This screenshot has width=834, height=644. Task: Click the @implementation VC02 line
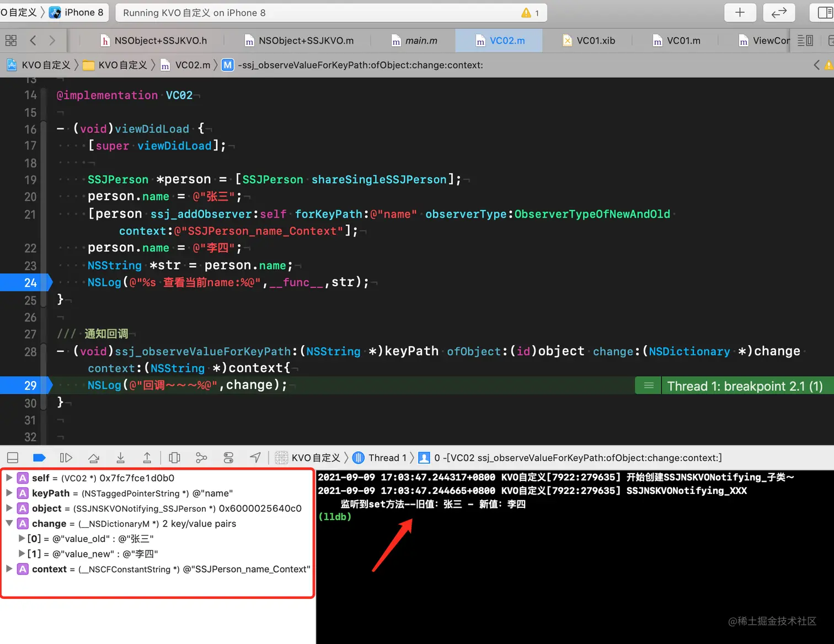pos(125,95)
